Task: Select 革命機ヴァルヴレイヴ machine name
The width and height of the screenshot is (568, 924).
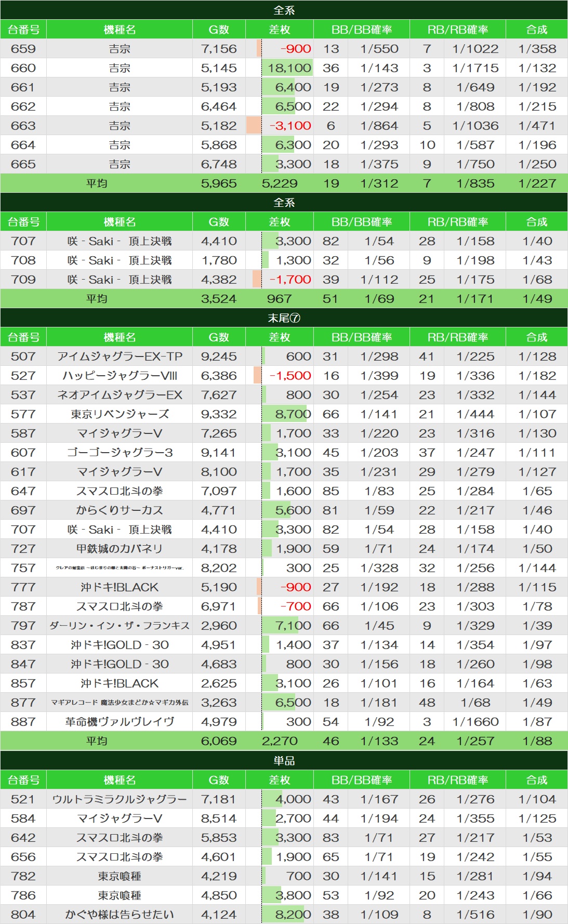Action: [x=120, y=722]
